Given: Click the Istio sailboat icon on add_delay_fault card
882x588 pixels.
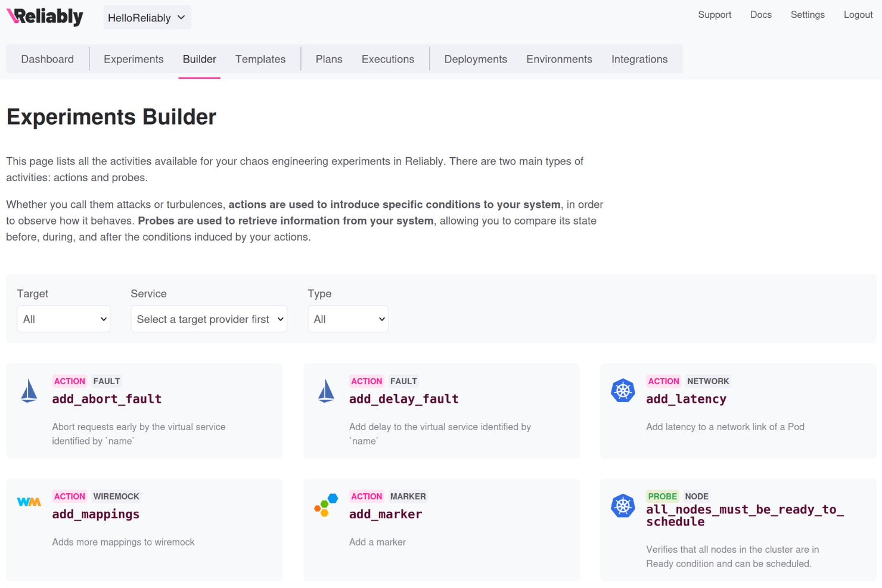Looking at the screenshot, I should click(326, 391).
